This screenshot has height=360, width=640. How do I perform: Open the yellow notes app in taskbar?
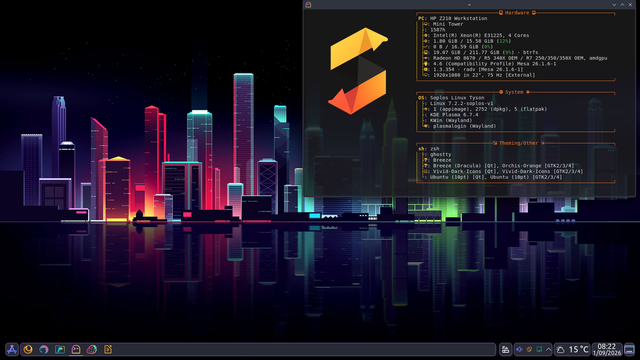tap(108, 349)
